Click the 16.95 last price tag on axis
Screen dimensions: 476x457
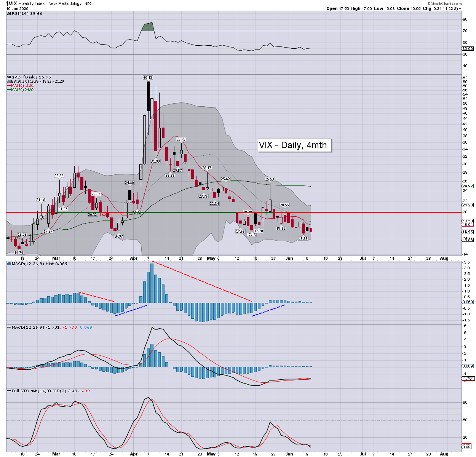coord(468,232)
